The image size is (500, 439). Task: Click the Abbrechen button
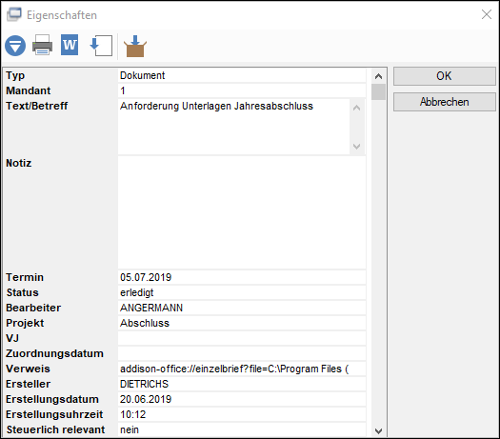(444, 102)
